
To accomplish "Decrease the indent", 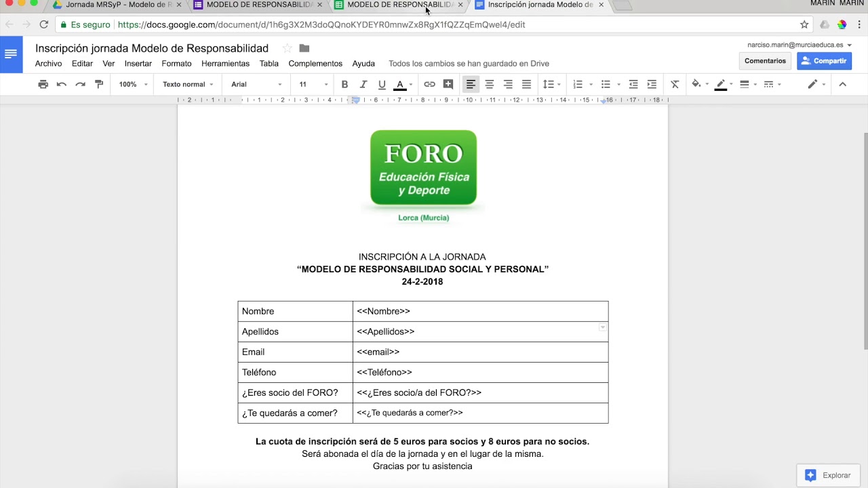I will (633, 84).
